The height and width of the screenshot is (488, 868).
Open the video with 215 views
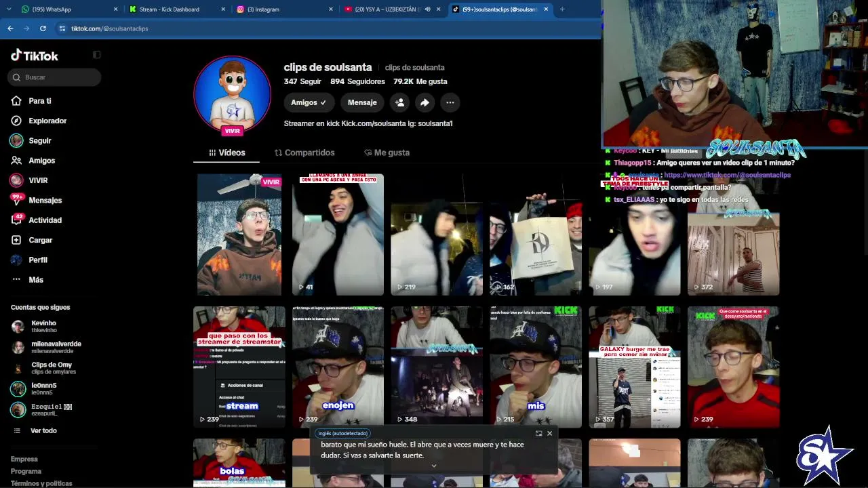(x=536, y=367)
